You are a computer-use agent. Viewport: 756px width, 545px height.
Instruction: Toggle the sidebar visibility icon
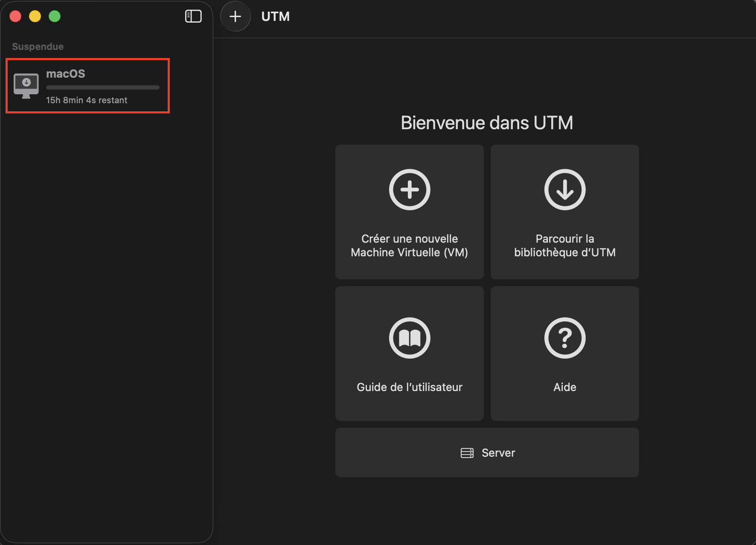[x=193, y=16]
